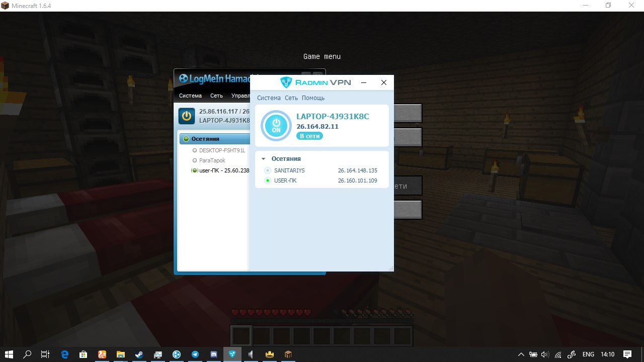Open the Помощь menu in Radmin VPN
This screenshot has width=644, height=362.
(x=313, y=98)
